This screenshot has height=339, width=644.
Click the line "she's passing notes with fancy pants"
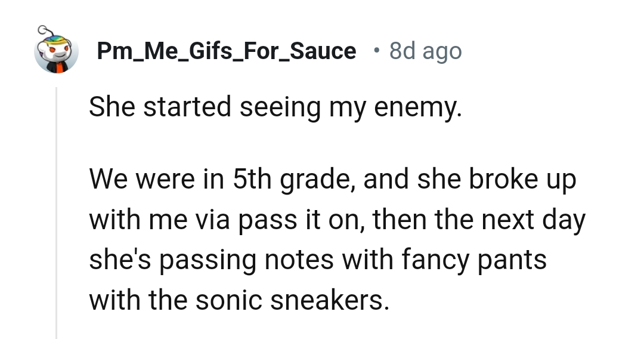coord(318,260)
